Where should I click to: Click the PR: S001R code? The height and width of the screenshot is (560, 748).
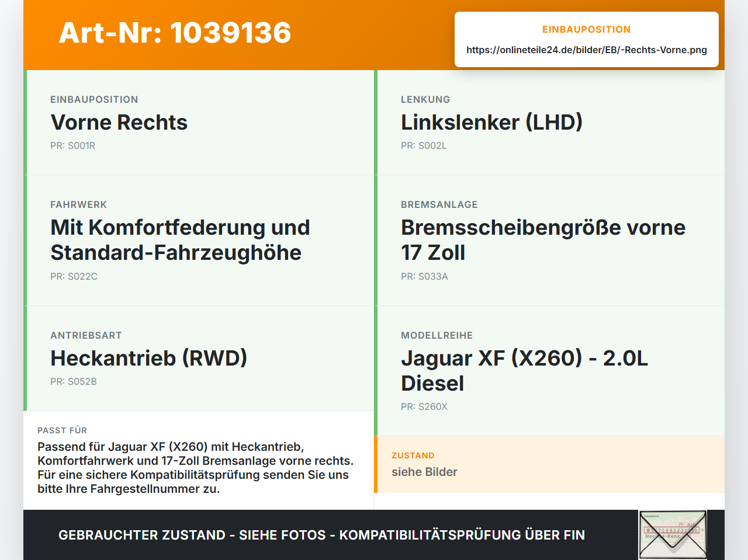tap(73, 145)
